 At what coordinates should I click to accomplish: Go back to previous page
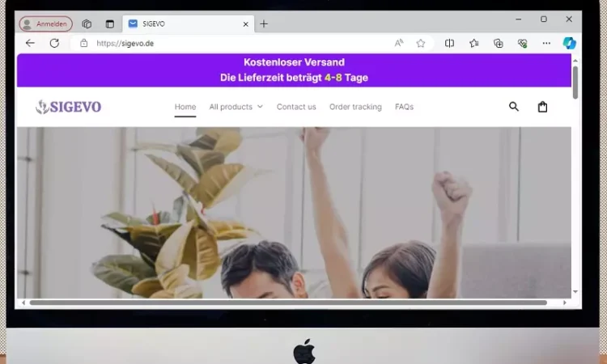tap(30, 43)
